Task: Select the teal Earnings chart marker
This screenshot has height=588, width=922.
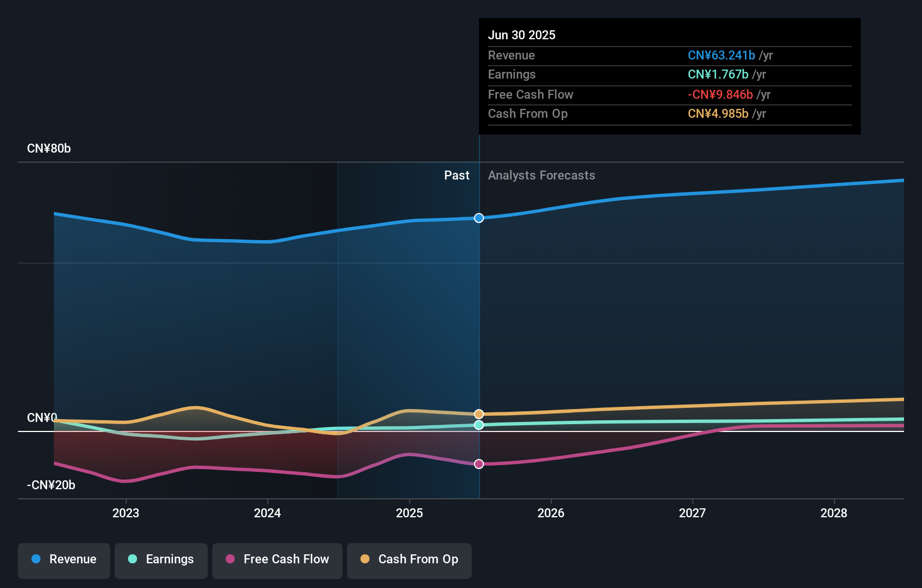Action: (x=478, y=425)
